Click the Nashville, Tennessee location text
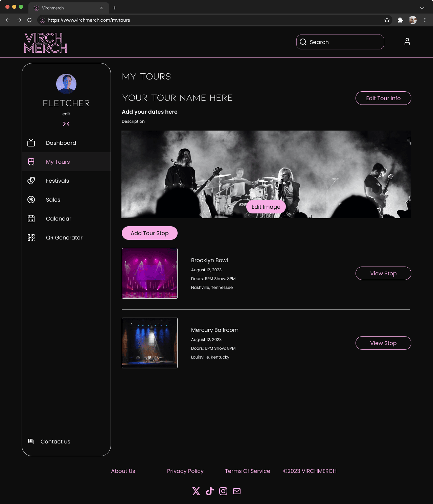The image size is (433, 504). coord(212,288)
